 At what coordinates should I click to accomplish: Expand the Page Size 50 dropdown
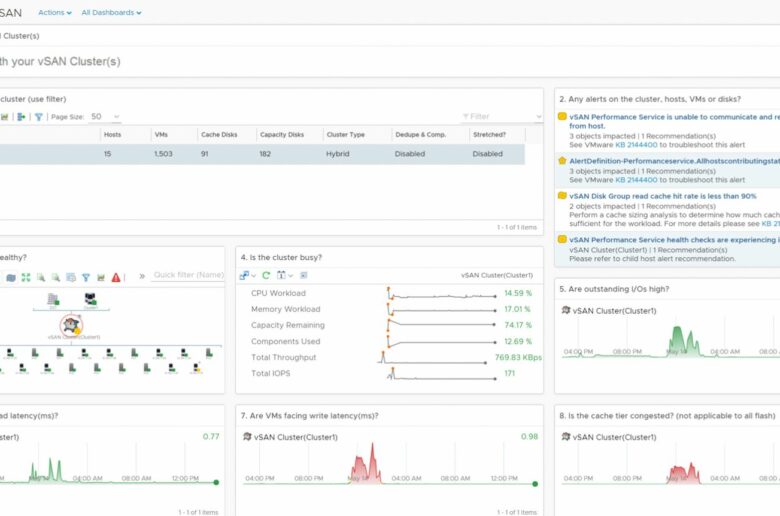[x=104, y=116]
